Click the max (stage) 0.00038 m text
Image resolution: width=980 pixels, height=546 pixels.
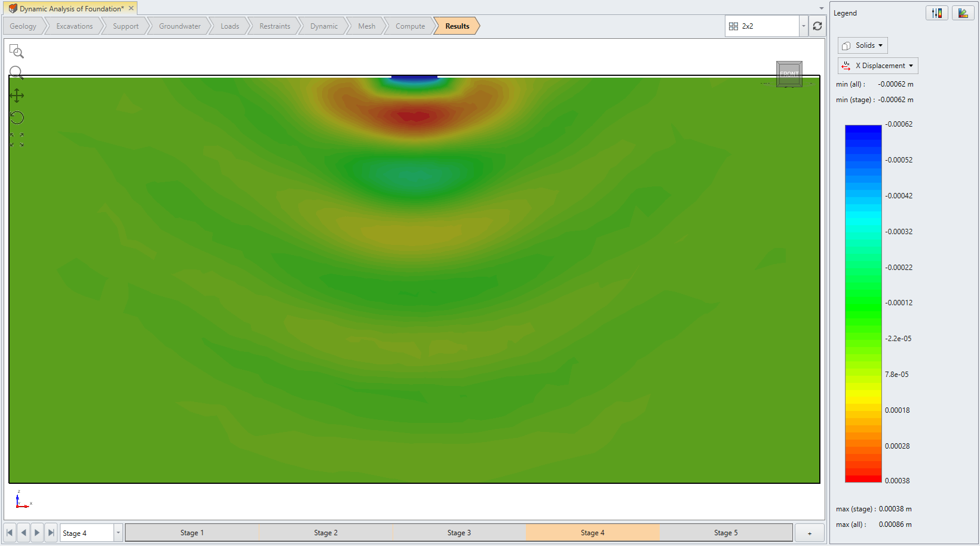[895, 509]
